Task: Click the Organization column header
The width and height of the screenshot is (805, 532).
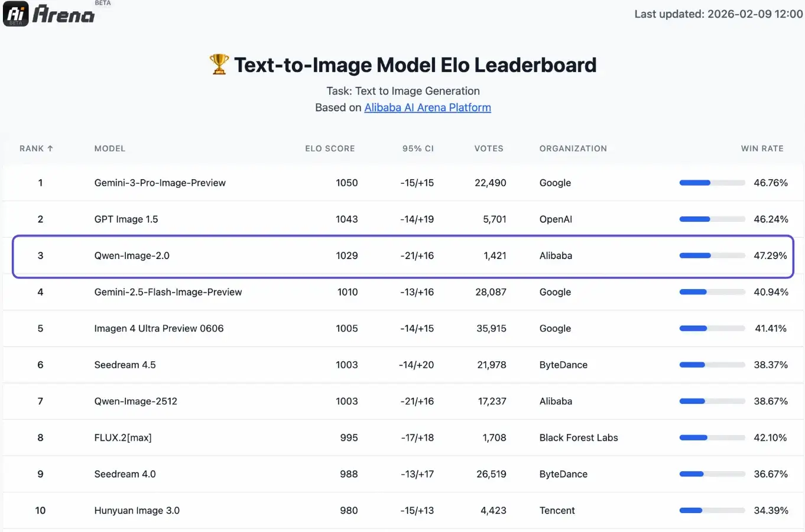Action: [x=573, y=148]
